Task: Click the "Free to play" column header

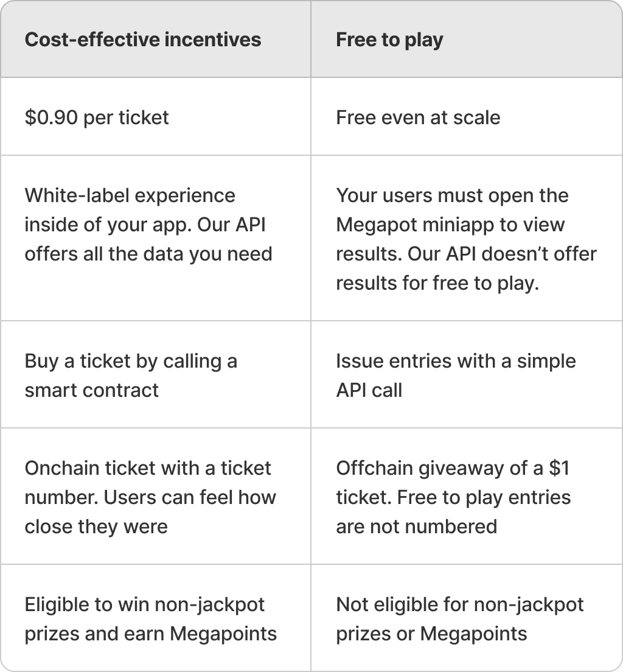Action: 389,40
